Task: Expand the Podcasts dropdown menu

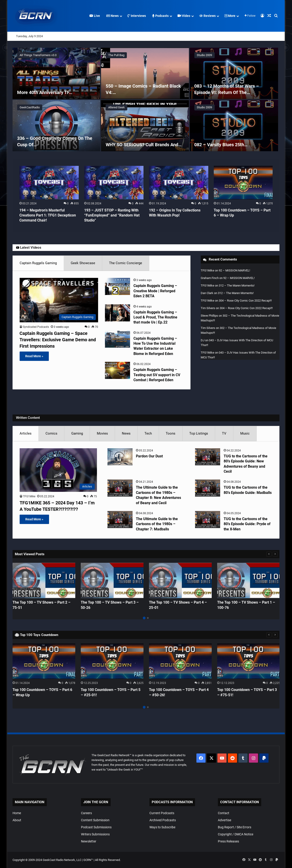Action: coord(162,16)
